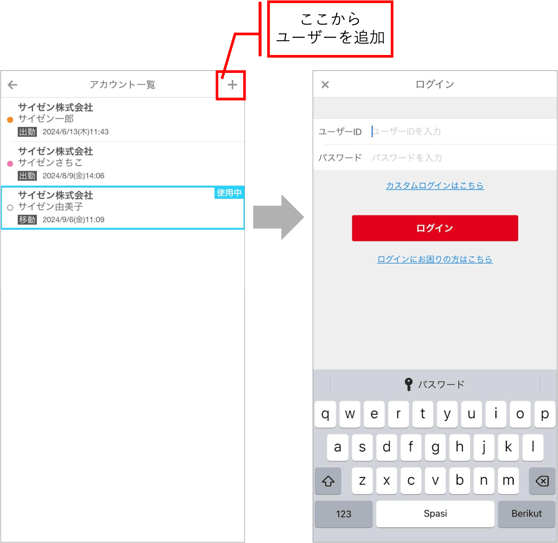Open the ログインにお困りの方はこちら link
Screen dimensions: 558x543
(x=435, y=259)
